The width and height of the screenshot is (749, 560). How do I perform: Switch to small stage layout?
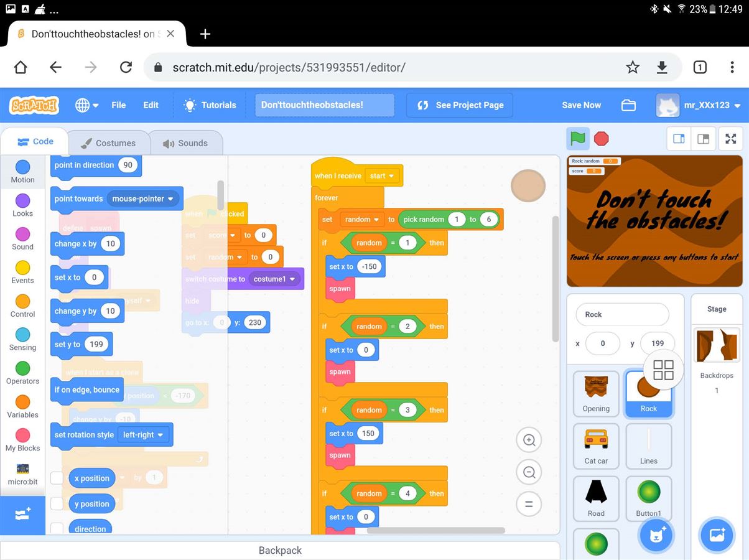(x=679, y=139)
